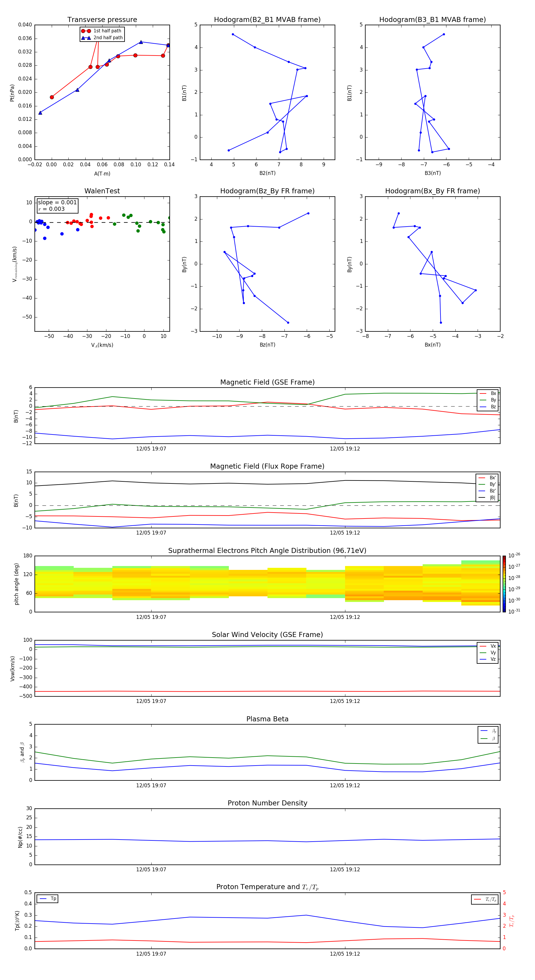
Task: Click the "Hodogram(B3_B1 MVAB frame)" title
Action: pyautogui.click(x=432, y=20)
